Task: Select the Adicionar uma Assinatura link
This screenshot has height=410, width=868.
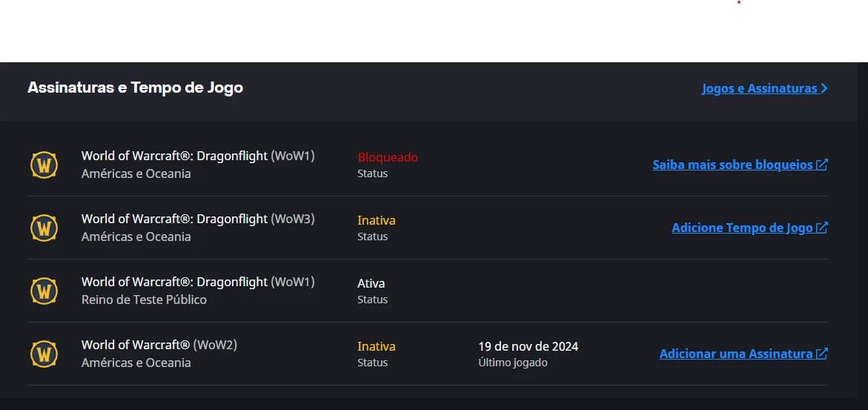Action: (736, 354)
